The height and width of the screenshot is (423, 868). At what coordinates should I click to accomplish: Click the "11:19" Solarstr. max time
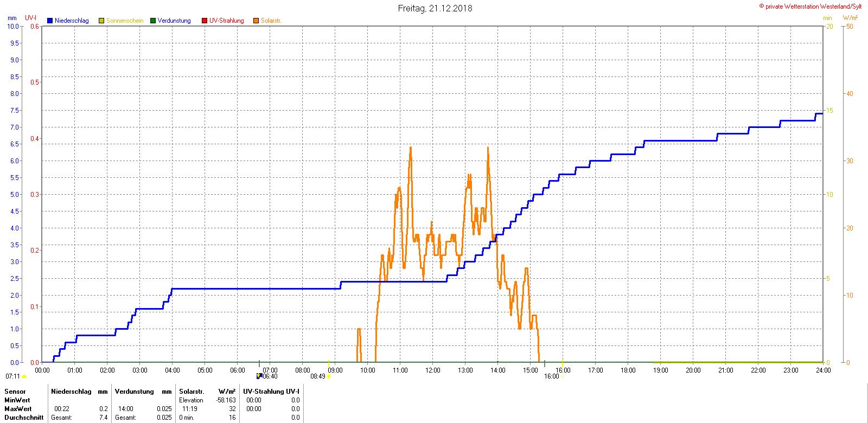[x=190, y=409]
